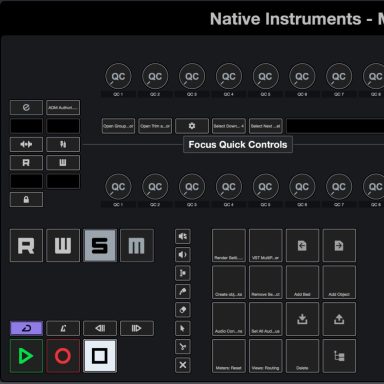Click QC 4 knob below Focus Quick Controls
The height and width of the screenshot is (384, 384).
tap(229, 187)
